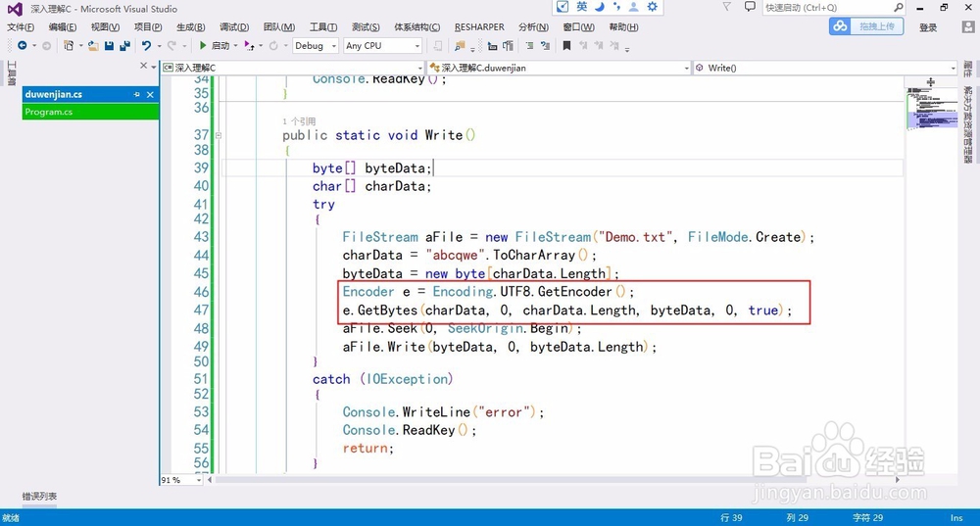
Task: Click the IME punctuation icon
Action: (x=616, y=7)
